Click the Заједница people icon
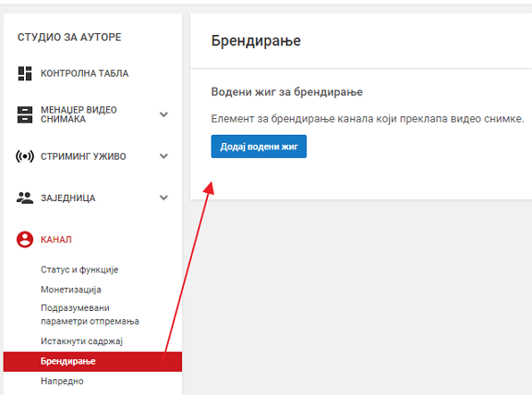Screen dimensions: 532x395 click(25, 197)
